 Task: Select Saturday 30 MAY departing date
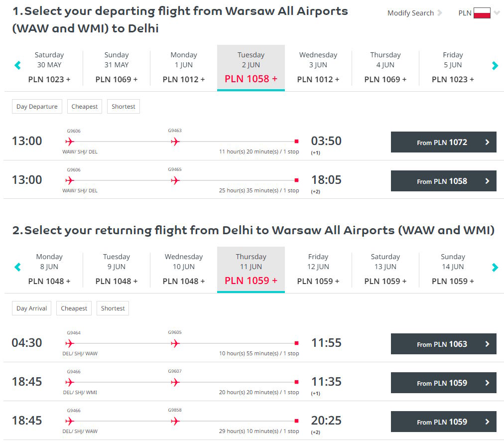(49, 67)
